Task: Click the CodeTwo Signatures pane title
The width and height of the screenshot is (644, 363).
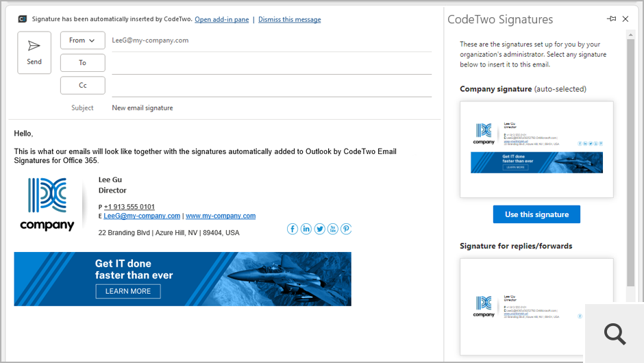Action: 500,19
